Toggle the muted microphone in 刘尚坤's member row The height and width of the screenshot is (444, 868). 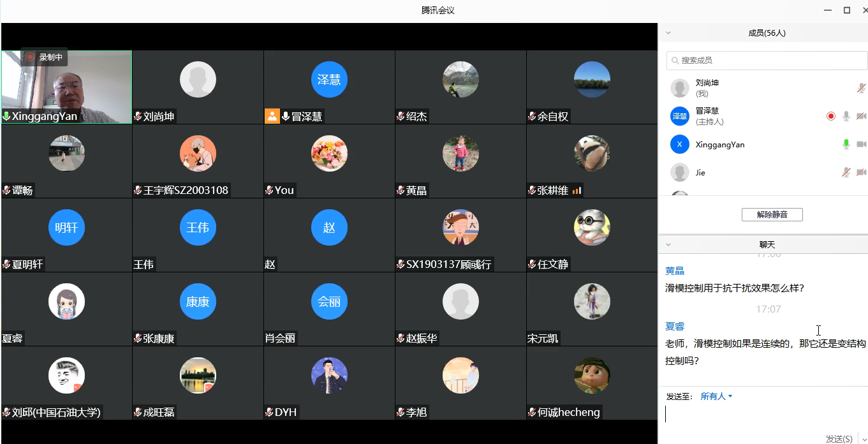pyautogui.click(x=861, y=88)
